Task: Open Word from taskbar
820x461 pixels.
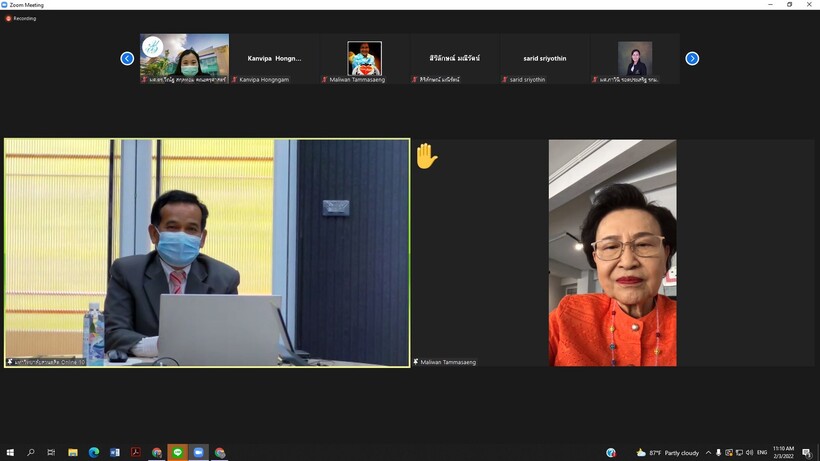Action: tap(115, 452)
